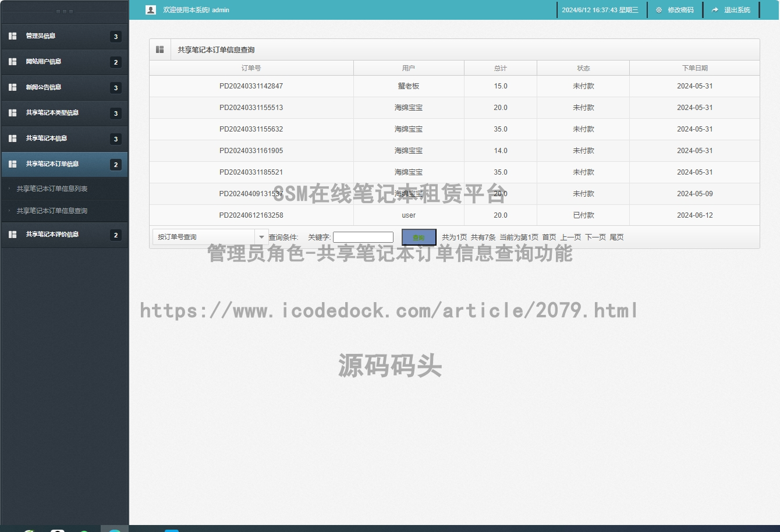Click date cell 2024-05-09
The height and width of the screenshot is (532, 780).
[x=694, y=194]
